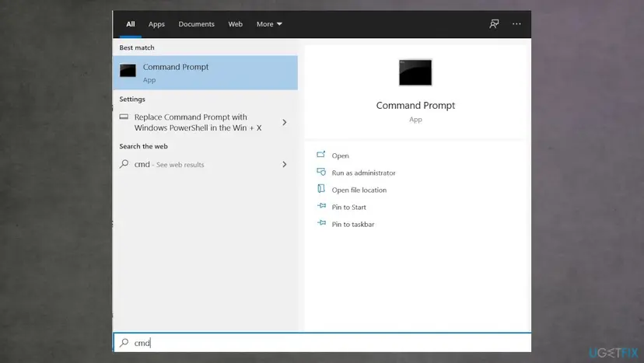Open cmd See web results entry

coord(205,164)
